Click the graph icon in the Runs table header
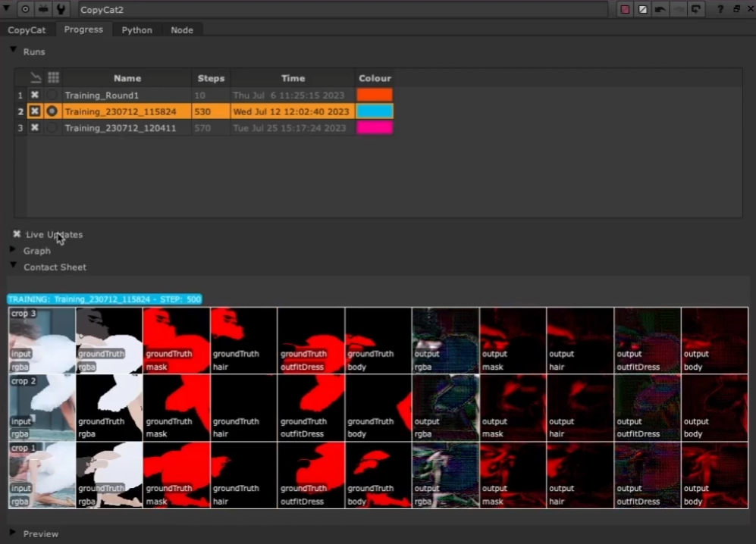This screenshot has height=544, width=756. coord(35,77)
